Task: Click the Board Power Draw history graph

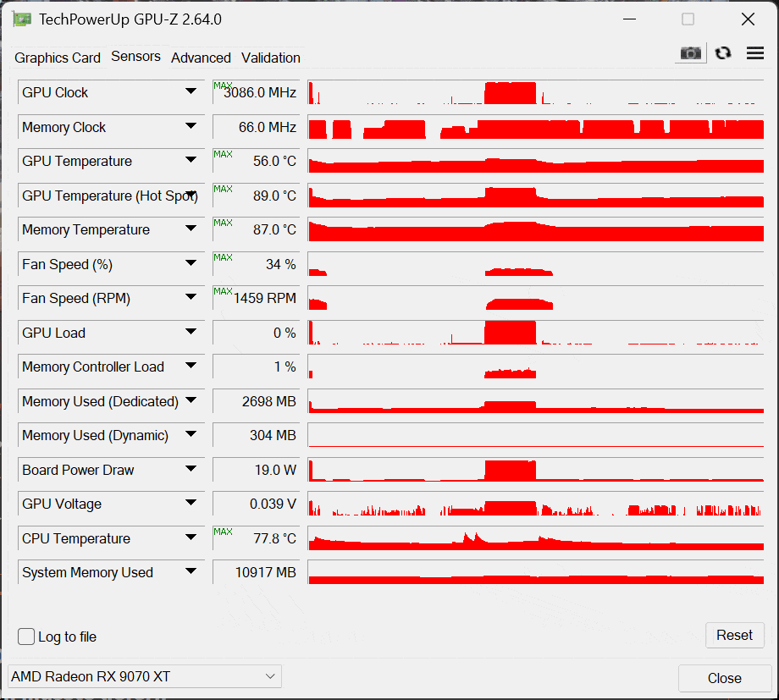Action: (x=535, y=470)
